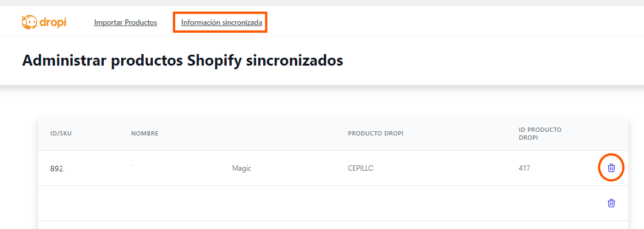Click the Administrar productos Shopify sincronizados heading
Viewport: 644px width, 229px height.
pos(183,60)
